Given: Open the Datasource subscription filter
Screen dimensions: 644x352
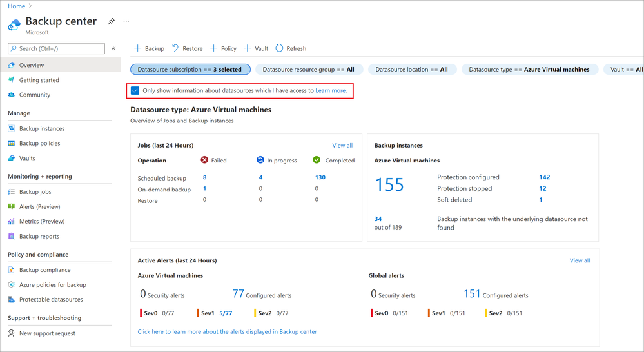Looking at the screenshot, I should coord(190,70).
